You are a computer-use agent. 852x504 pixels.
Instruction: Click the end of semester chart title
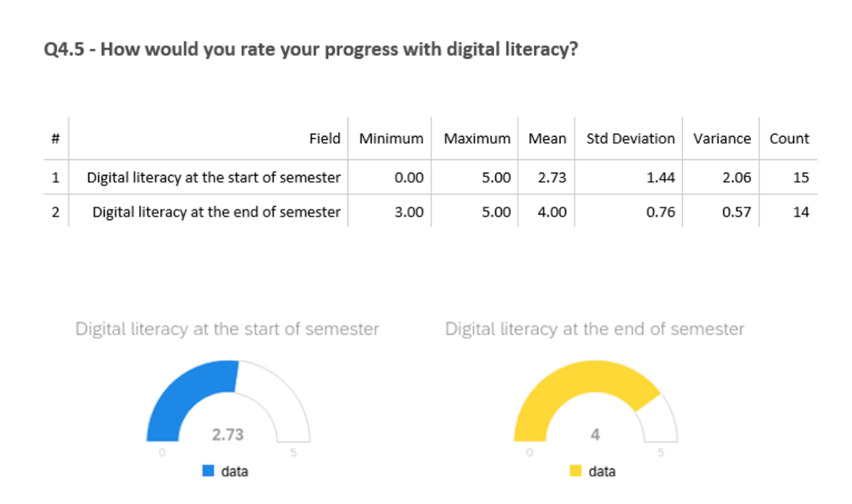(595, 329)
